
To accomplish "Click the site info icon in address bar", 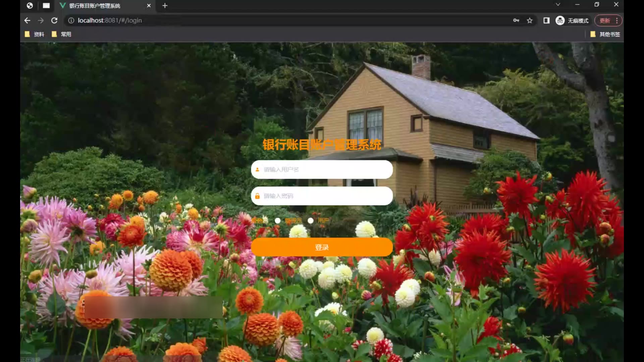I will click(x=71, y=20).
